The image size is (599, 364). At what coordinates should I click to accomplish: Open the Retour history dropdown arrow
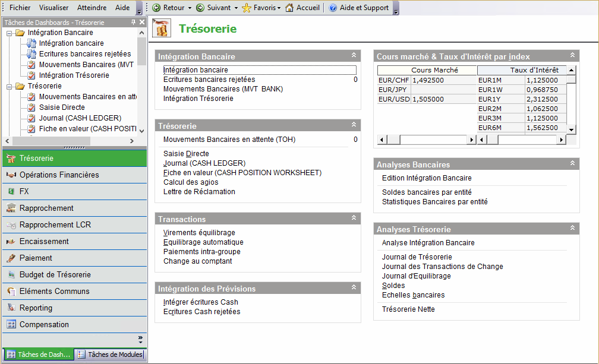tap(190, 8)
